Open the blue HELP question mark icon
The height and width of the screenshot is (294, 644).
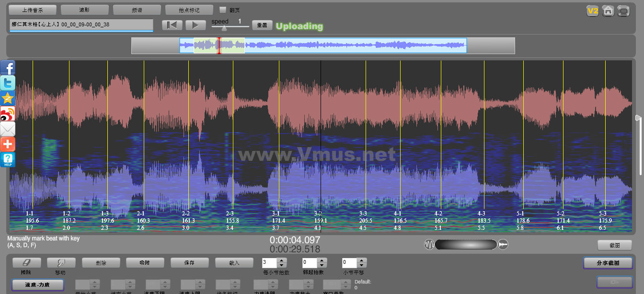coord(8,159)
